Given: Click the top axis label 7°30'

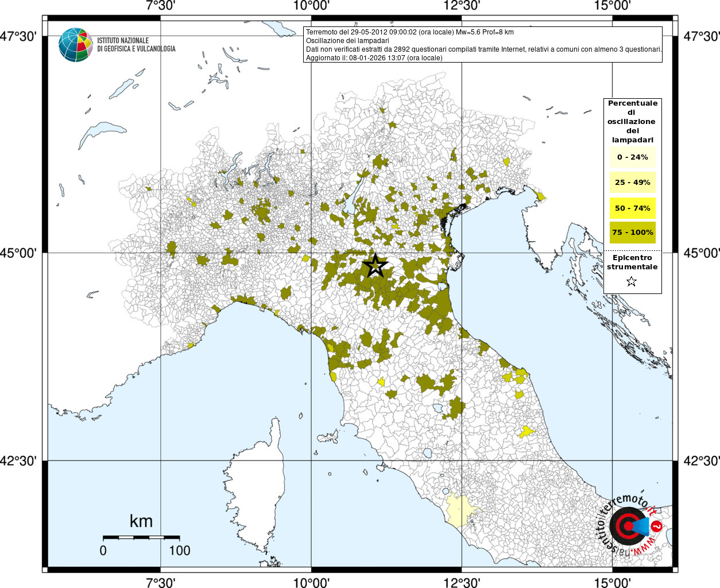Looking at the screenshot, I should (x=160, y=6).
